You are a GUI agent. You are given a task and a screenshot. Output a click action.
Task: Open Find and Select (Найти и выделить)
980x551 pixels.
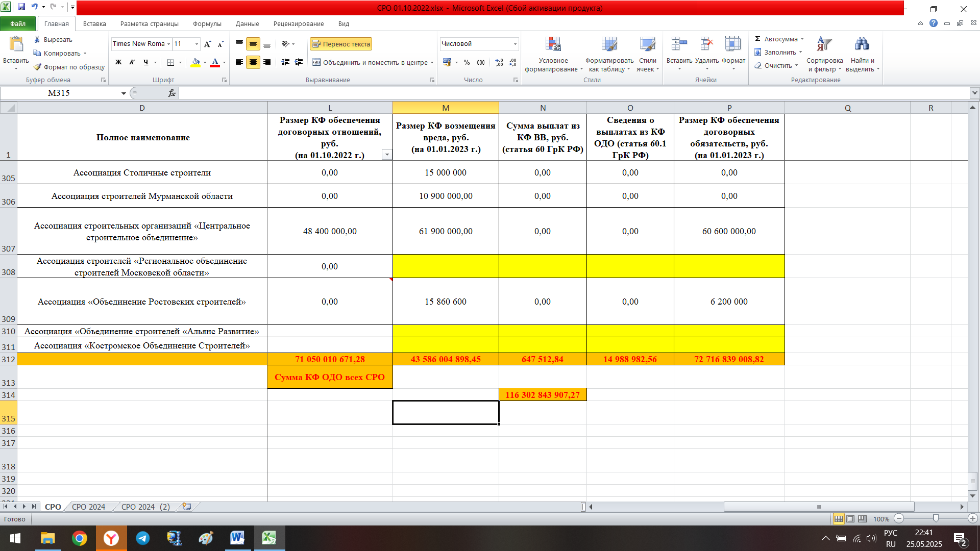(x=862, y=55)
